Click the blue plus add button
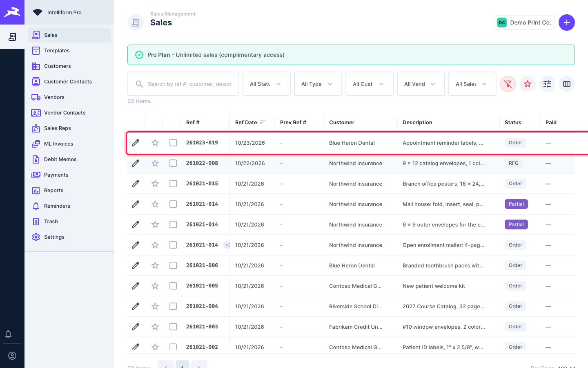Viewport: 588px width, 368px height. [567, 22]
